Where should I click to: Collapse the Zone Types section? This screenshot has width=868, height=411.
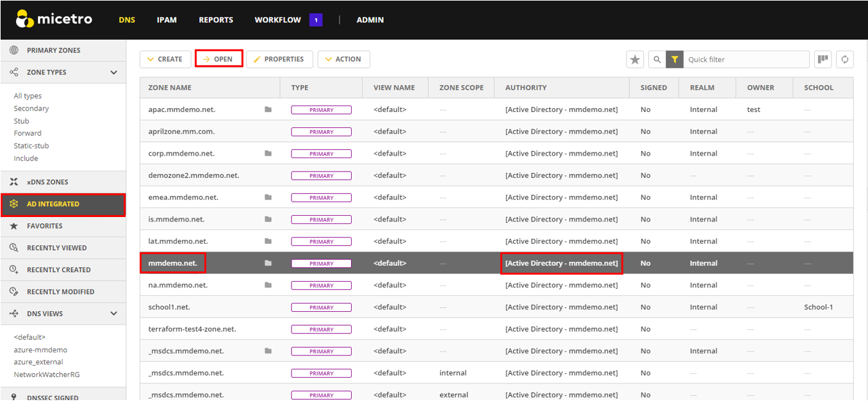(114, 72)
